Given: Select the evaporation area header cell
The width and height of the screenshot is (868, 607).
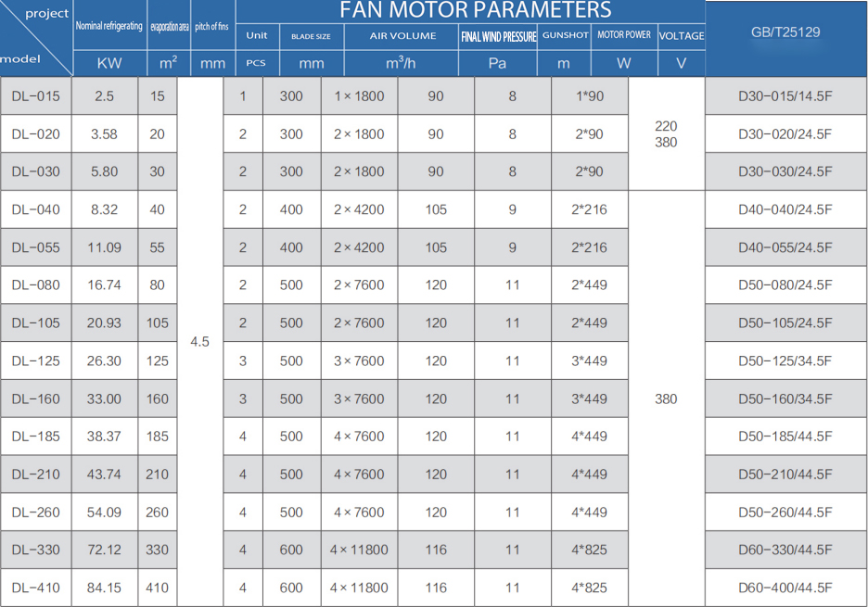Looking at the screenshot, I should tap(169, 27).
